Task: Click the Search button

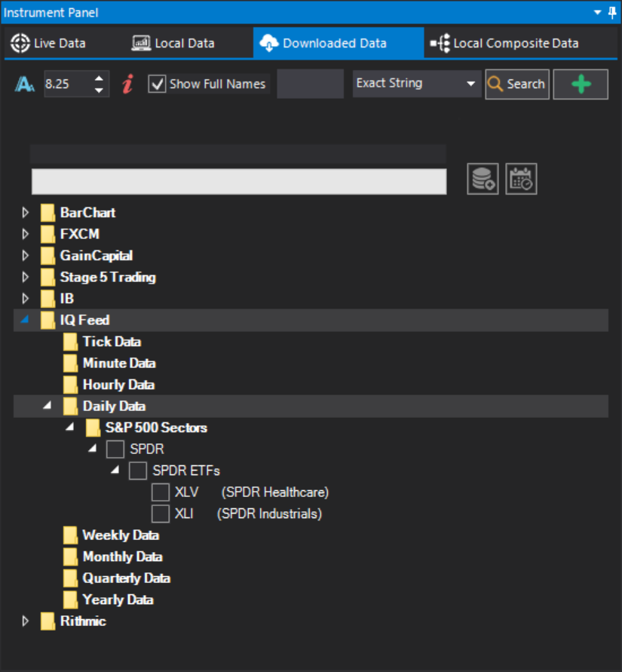Action: tap(517, 84)
